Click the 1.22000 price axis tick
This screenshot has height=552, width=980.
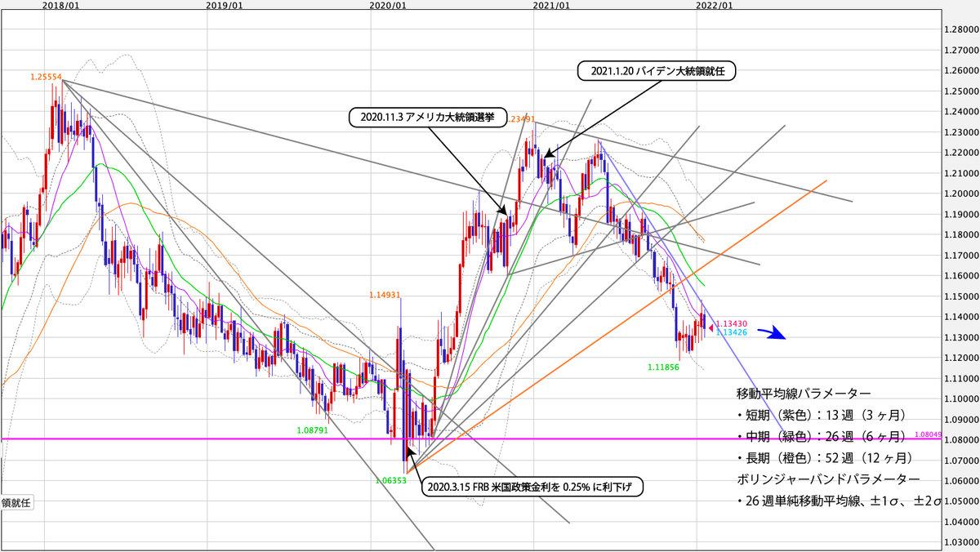pyautogui.click(x=961, y=153)
